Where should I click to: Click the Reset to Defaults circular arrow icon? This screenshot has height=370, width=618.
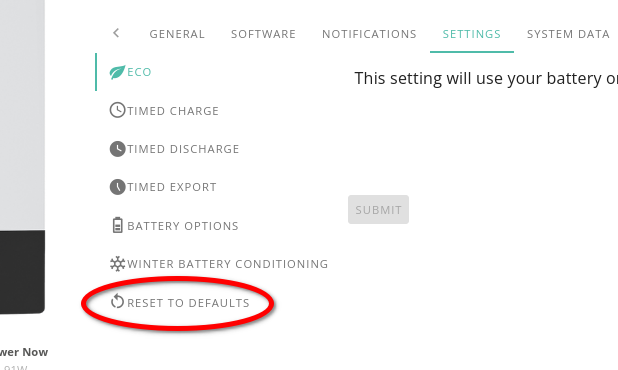coord(117,301)
